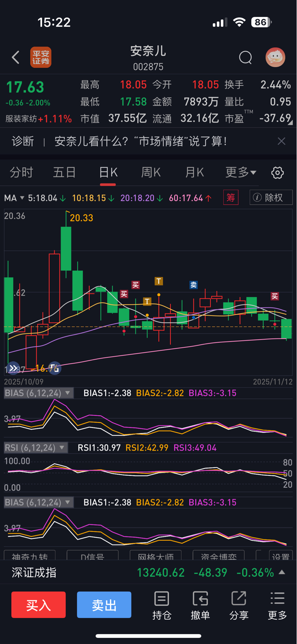
Task: Expand the stock detail corner triangle
Action: click(290, 122)
